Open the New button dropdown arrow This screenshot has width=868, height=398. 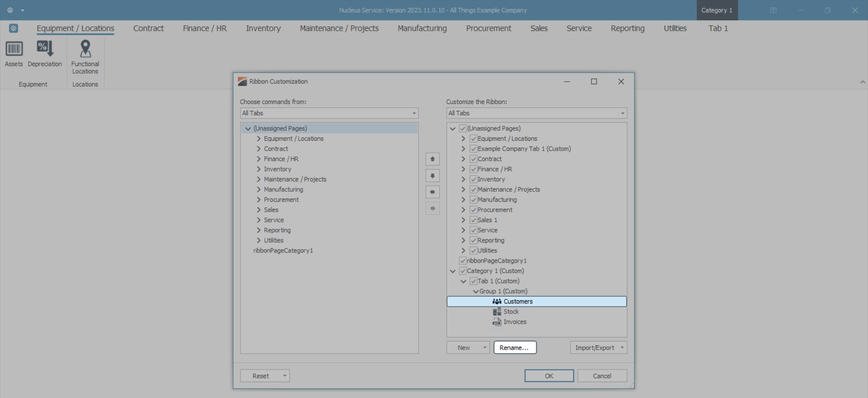485,348
